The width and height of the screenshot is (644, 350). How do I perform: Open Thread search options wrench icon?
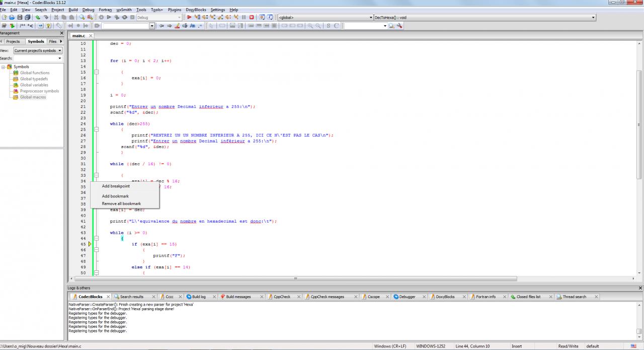click(399, 25)
